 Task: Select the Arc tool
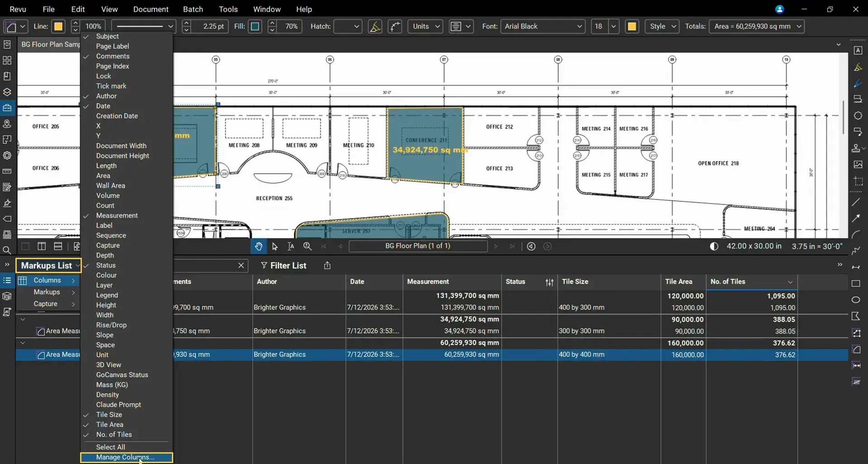coord(856,234)
